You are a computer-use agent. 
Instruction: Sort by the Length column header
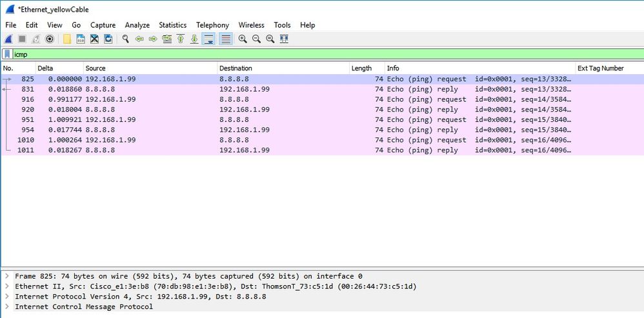[x=367, y=68]
